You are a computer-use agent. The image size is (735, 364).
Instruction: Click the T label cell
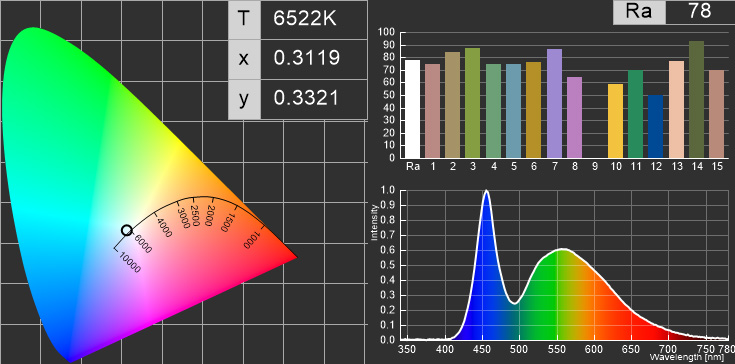[244, 19]
